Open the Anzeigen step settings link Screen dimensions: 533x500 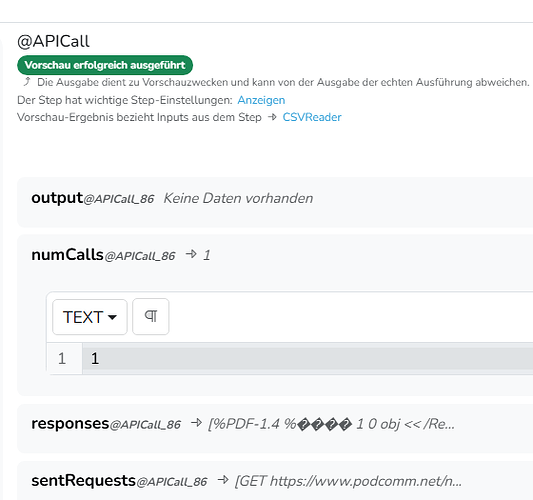(x=261, y=100)
